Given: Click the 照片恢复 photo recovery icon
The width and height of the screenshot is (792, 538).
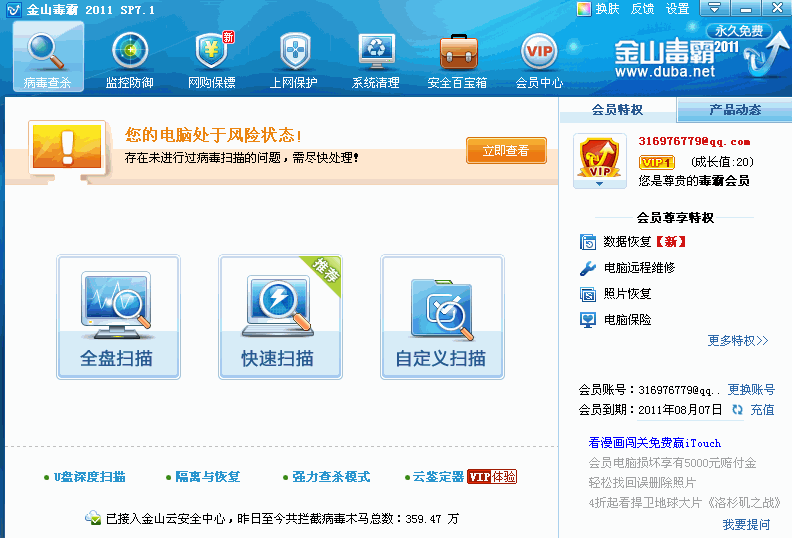Looking at the screenshot, I should tap(587, 294).
